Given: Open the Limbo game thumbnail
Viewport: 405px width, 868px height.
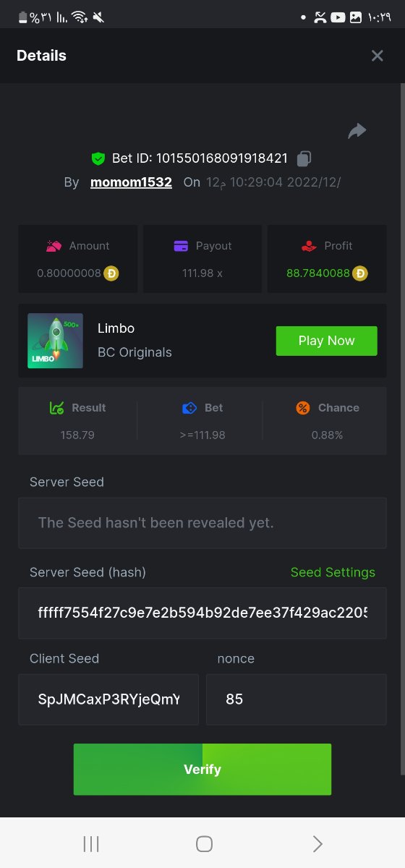Looking at the screenshot, I should 55,341.
